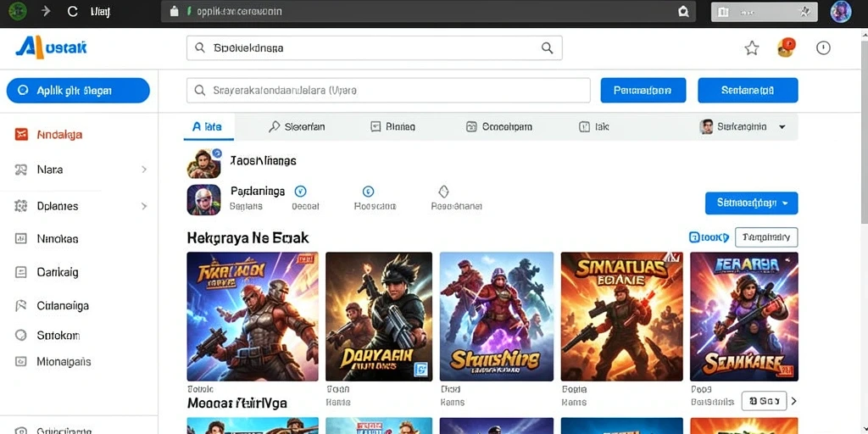The width and height of the screenshot is (868, 434).
Task: Open the Stunsnine game thumbnail
Action: click(x=497, y=317)
